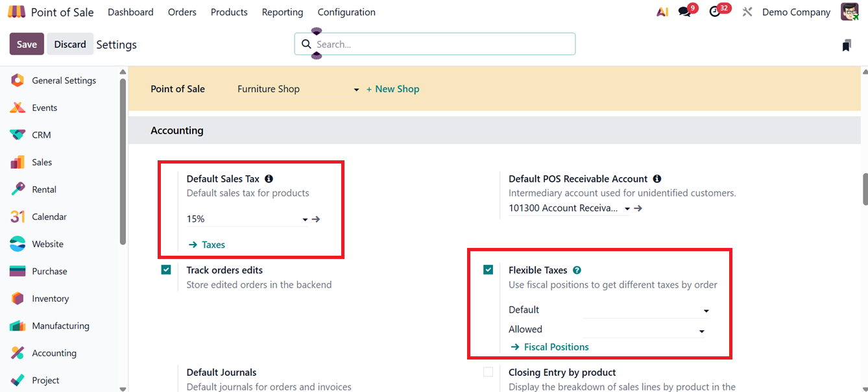Open the Configuration menu

(x=346, y=12)
